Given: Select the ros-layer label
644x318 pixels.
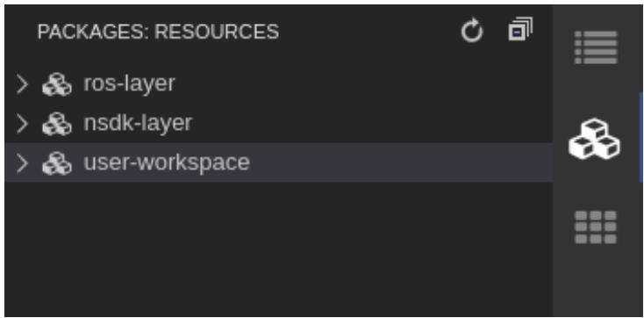Looking at the screenshot, I should [129, 83].
